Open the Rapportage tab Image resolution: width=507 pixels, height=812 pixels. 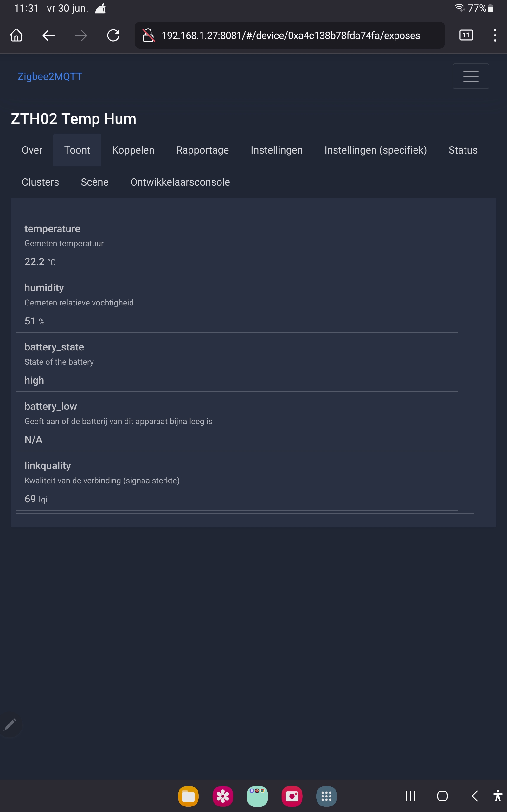pos(202,150)
